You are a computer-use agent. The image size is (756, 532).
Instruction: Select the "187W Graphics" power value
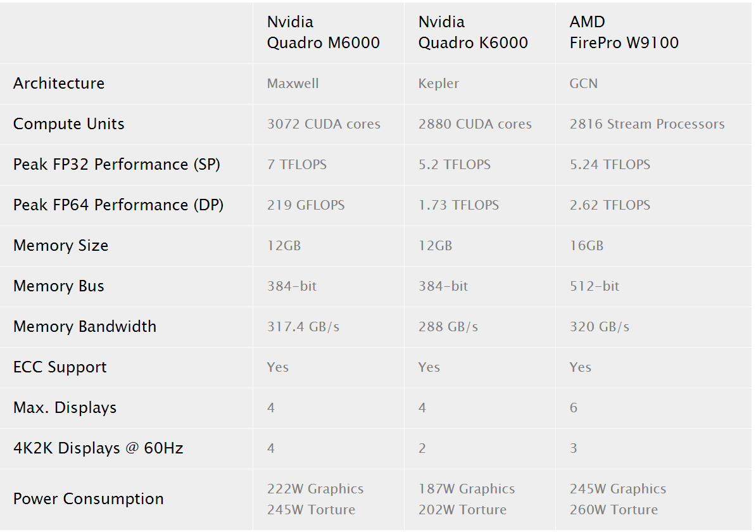467,489
